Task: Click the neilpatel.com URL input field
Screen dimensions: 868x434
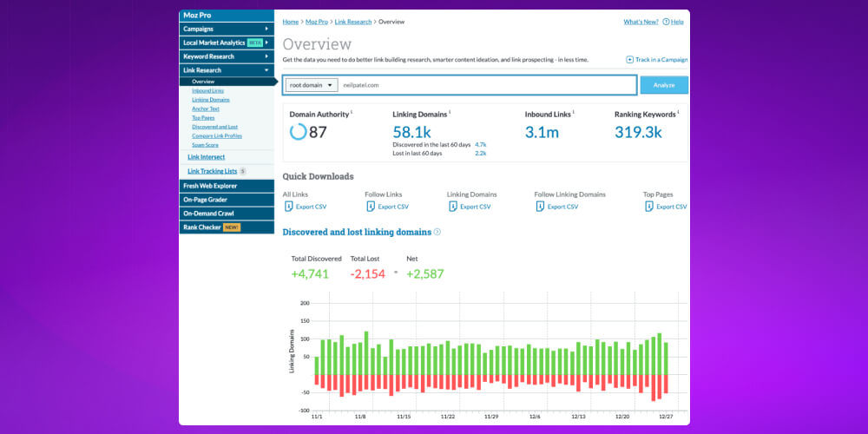Action: [x=487, y=85]
